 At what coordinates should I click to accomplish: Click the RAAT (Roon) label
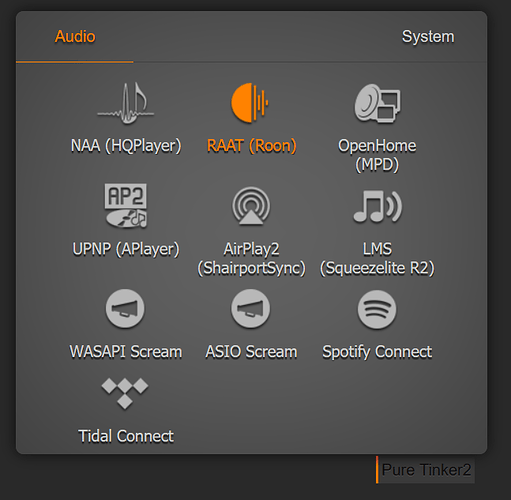[251, 146]
